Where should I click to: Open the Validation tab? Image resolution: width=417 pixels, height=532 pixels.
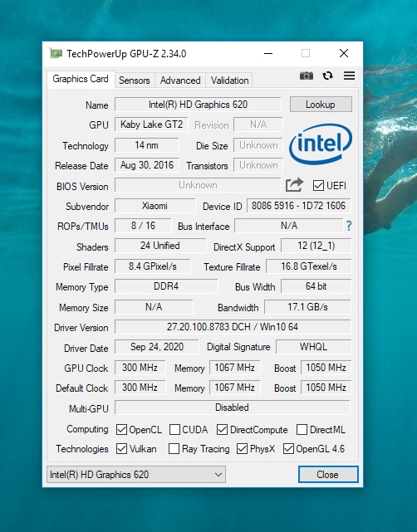(x=229, y=81)
